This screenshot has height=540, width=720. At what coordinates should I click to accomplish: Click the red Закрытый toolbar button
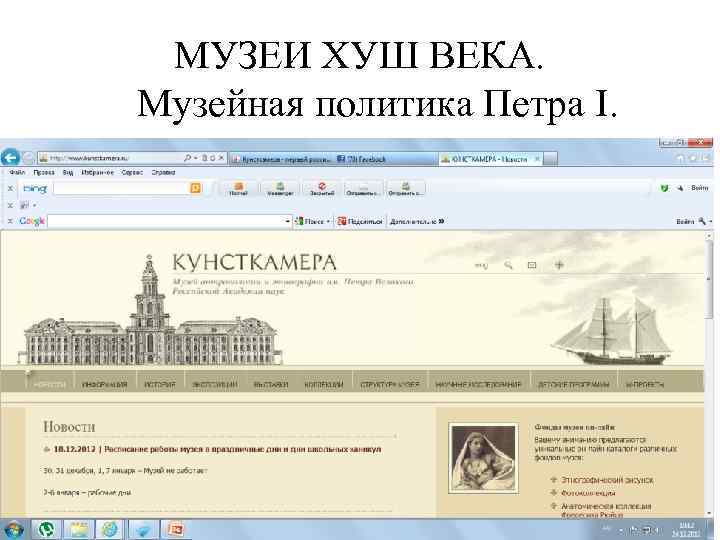click(322, 188)
